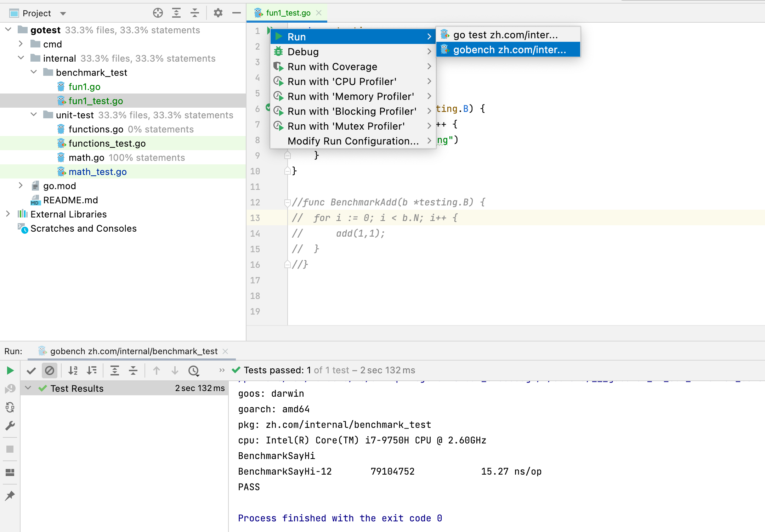Click the 'Process finished with the exit code 0' line
Screen dimensions: 765x532
[x=340, y=518]
